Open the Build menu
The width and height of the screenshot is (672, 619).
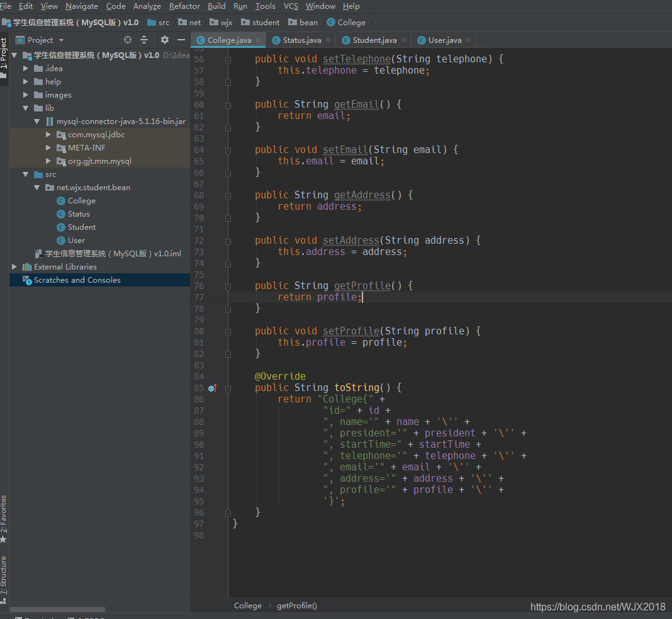(x=216, y=6)
